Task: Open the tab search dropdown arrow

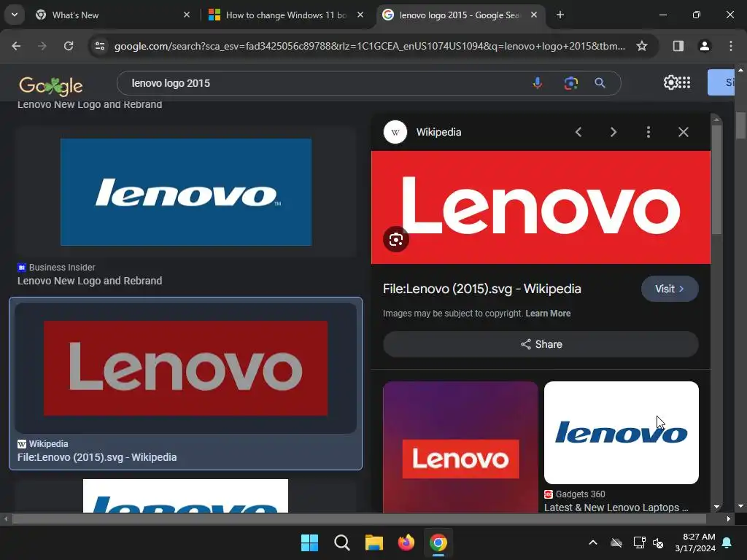Action: (x=15, y=15)
